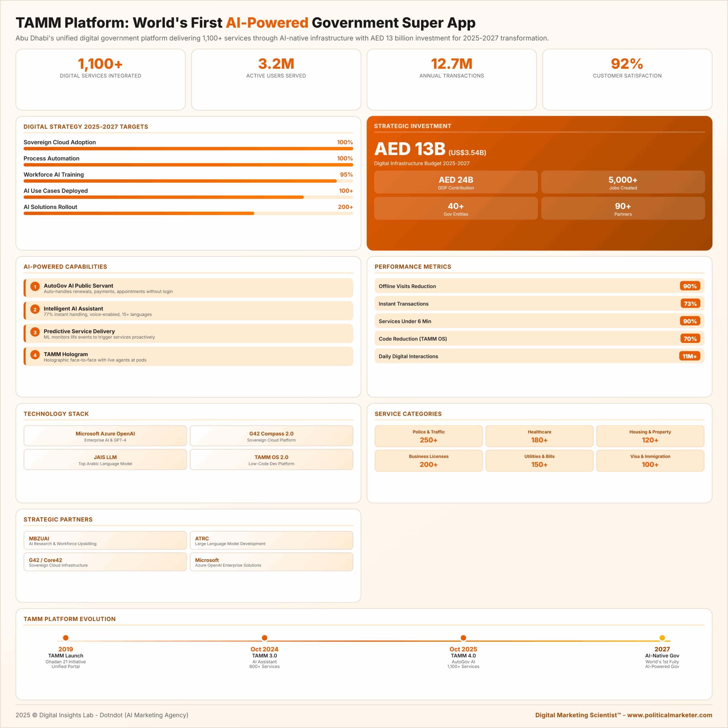Open the Visa & Immigration category tile
The image size is (728, 728).
tap(650, 460)
